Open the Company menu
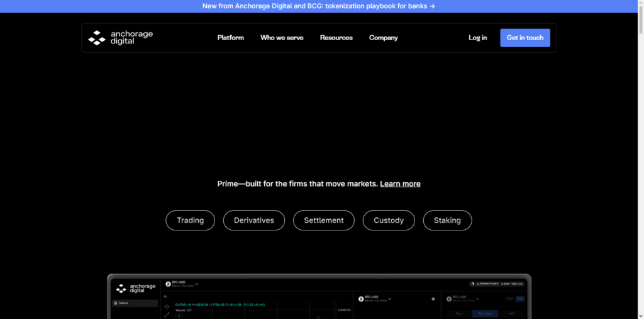Image resolution: width=644 pixels, height=319 pixels. 383,38
